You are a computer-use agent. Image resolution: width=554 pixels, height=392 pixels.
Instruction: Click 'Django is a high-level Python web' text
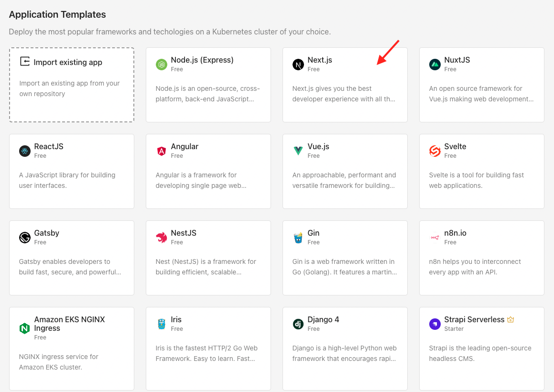[345, 348]
